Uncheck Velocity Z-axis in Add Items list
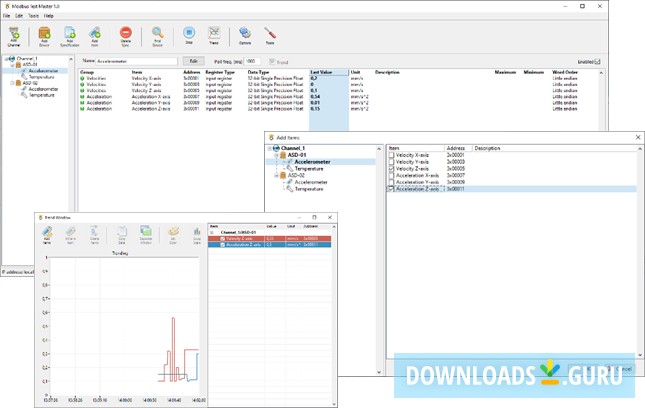This screenshot has height=408, width=645. pyautogui.click(x=391, y=169)
